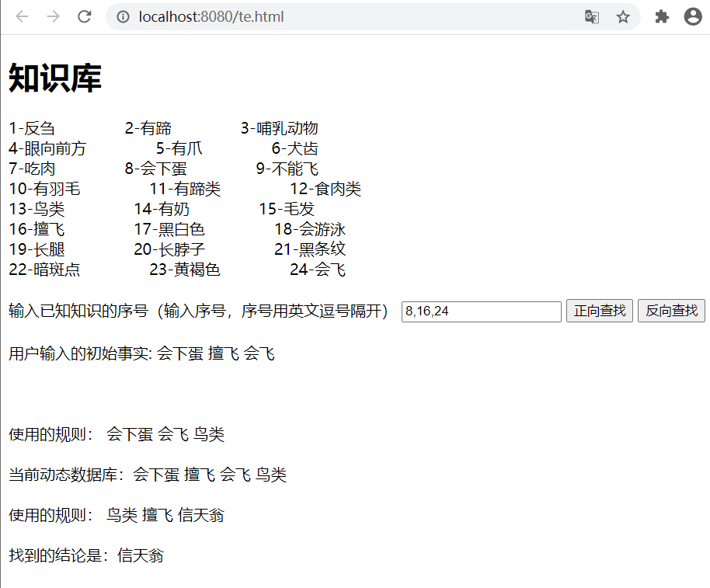Run 正向查找 forward search
This screenshot has height=588, width=710.
pos(600,311)
